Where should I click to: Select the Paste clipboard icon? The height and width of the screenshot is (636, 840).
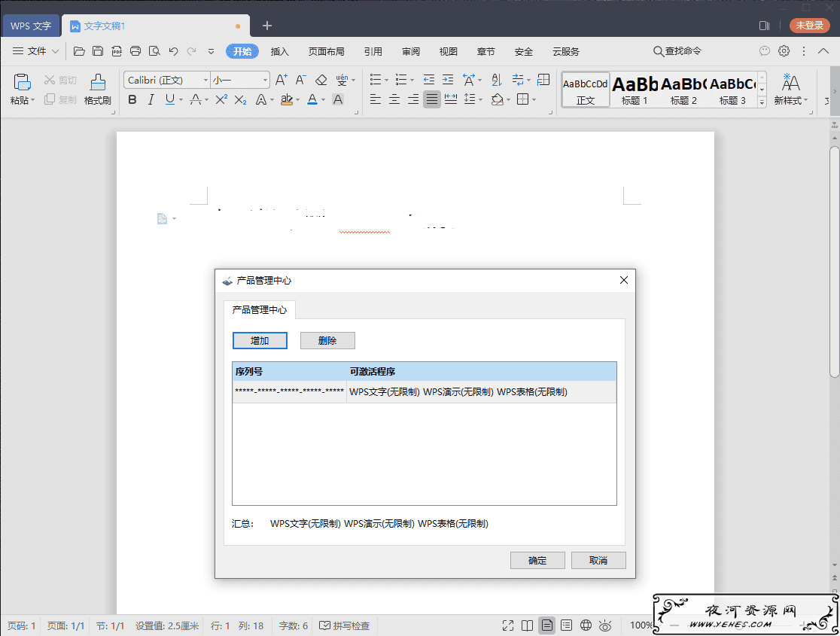pos(22,83)
